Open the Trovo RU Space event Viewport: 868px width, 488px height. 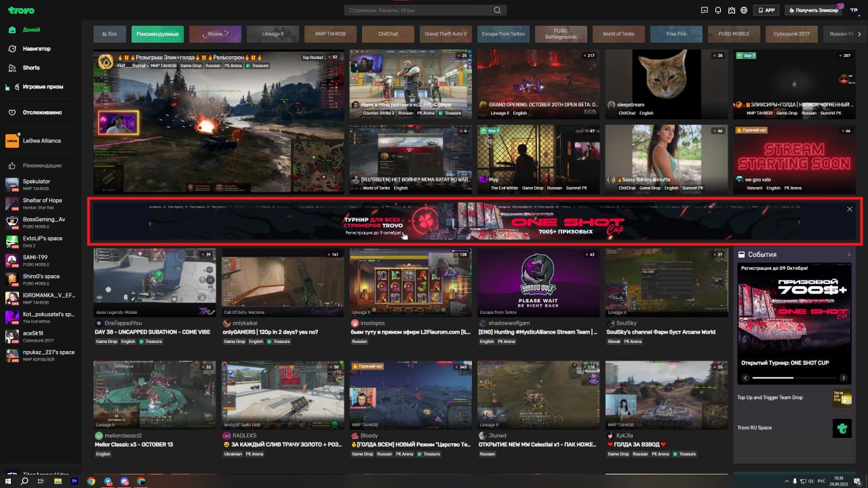[x=794, y=428]
